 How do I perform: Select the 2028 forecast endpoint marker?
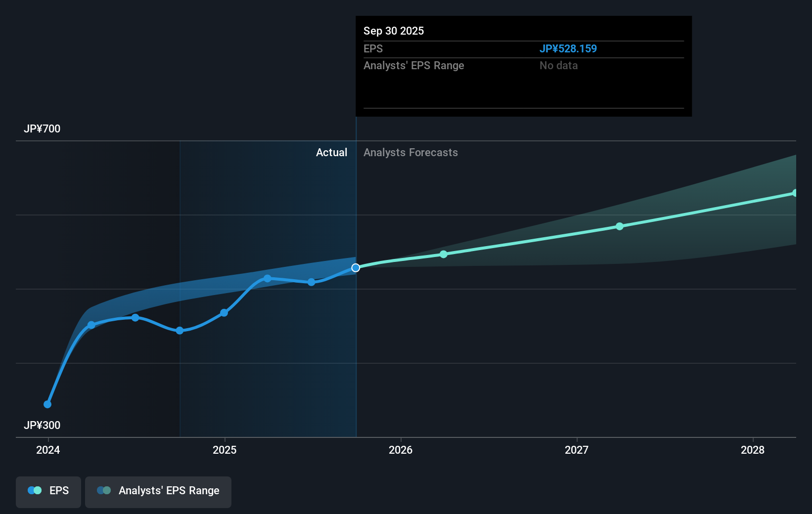pyautogui.click(x=795, y=193)
